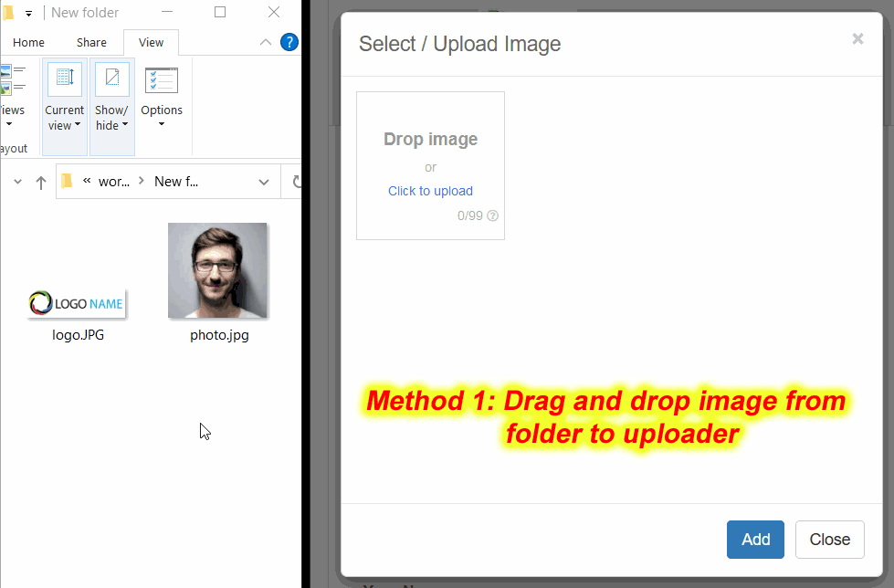Click the blue Help question mark icon
Viewport: 894px width, 588px height.
tap(289, 42)
